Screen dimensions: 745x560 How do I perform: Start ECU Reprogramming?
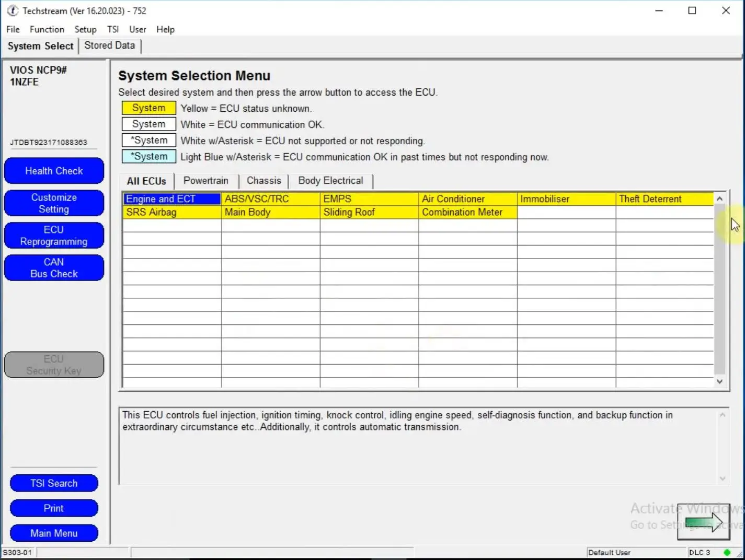(54, 236)
